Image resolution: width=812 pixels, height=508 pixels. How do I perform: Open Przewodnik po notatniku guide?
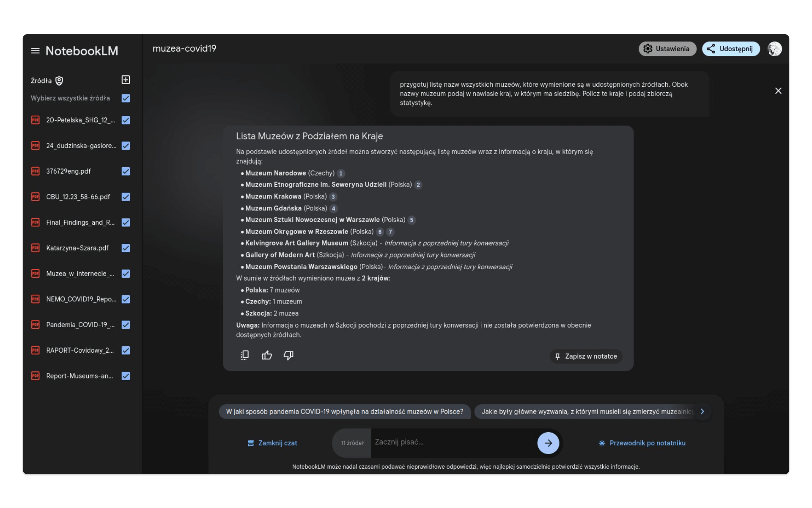(642, 443)
